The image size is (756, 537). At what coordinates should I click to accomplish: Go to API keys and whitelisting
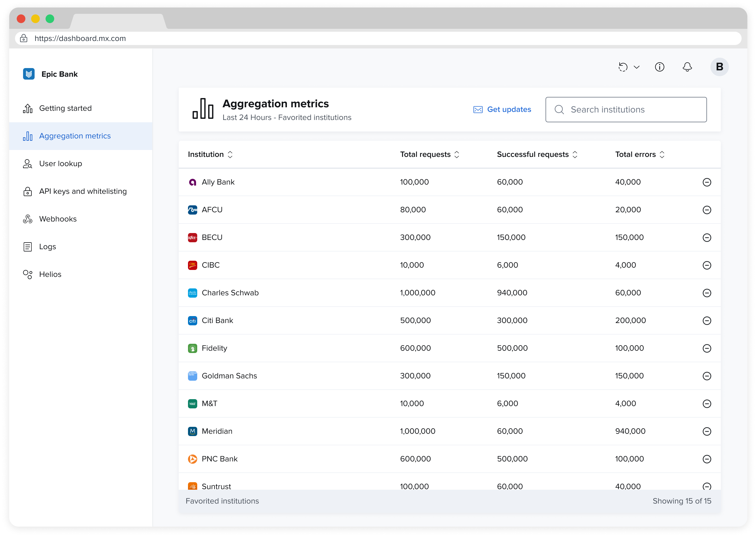pyautogui.click(x=83, y=191)
